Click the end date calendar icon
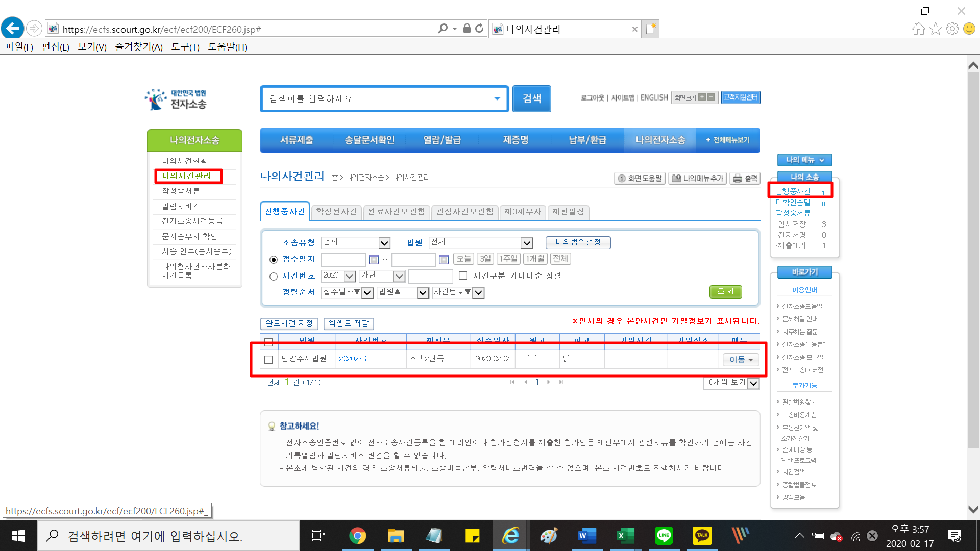This screenshot has height=551, width=980. (x=444, y=260)
